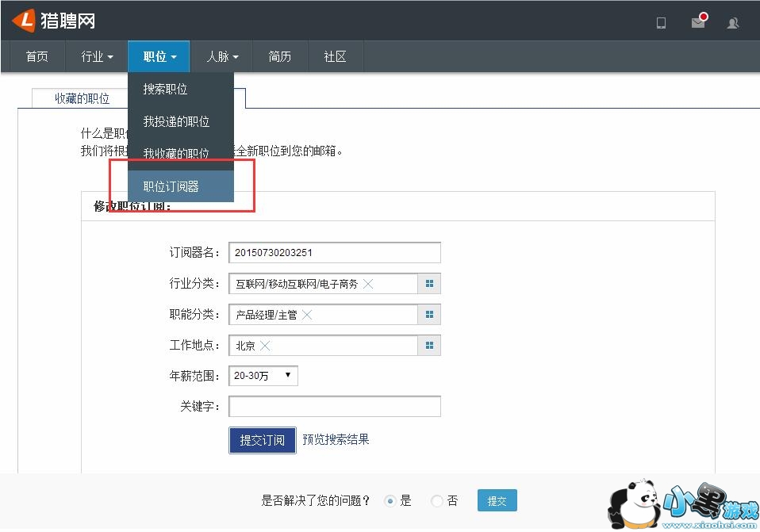Open the 行业分类 grid selector icon
Viewport: 760px width, 532px height.
(429, 284)
